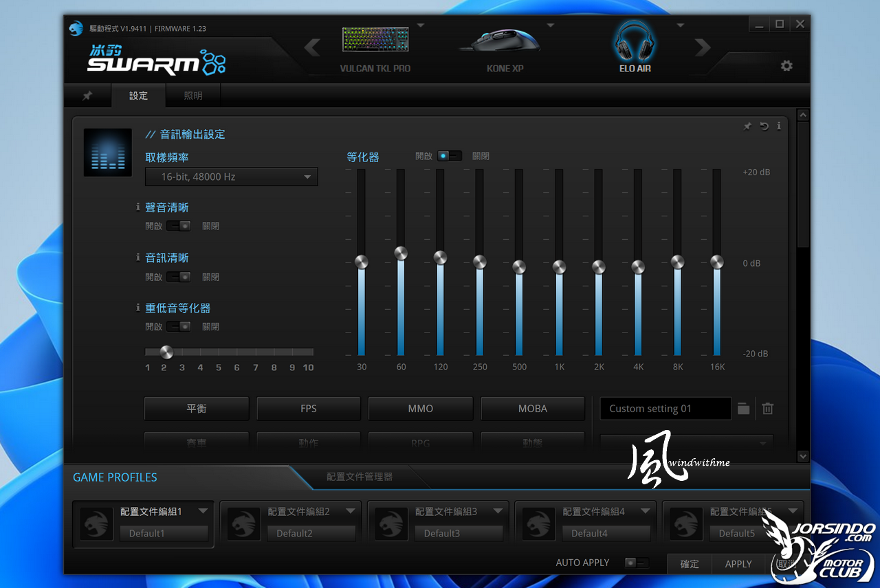This screenshot has width=880, height=588.
Task: Click scrollbar up arrow in settings panel
Action: 802,115
